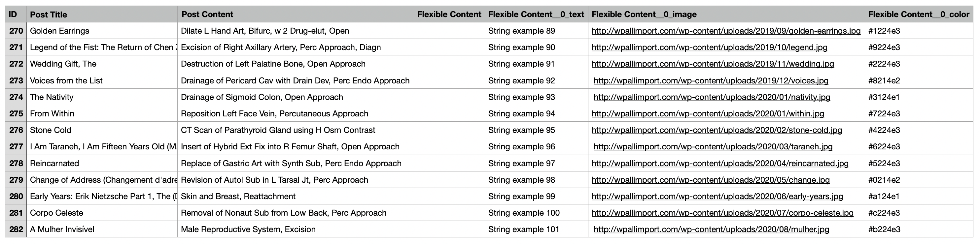Follow the voices.jpg hyperlink
The width and height of the screenshot is (980, 244).
pyautogui.click(x=711, y=80)
